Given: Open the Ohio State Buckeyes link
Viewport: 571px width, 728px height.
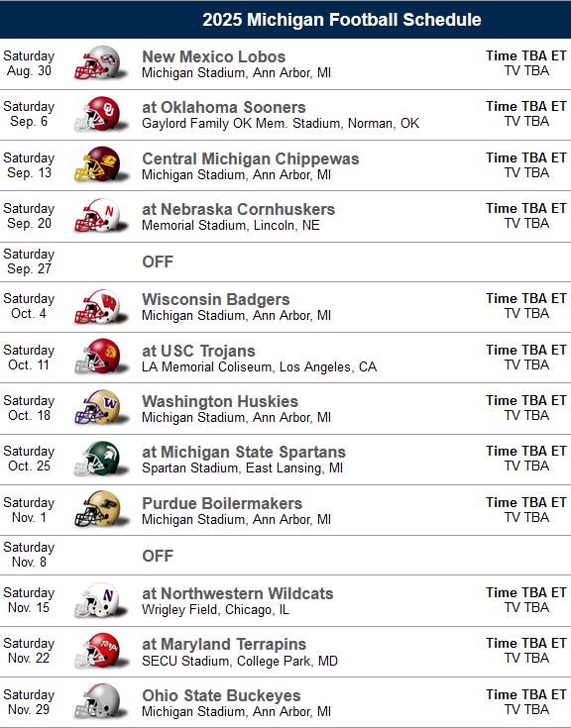Looking at the screenshot, I should [222, 695].
